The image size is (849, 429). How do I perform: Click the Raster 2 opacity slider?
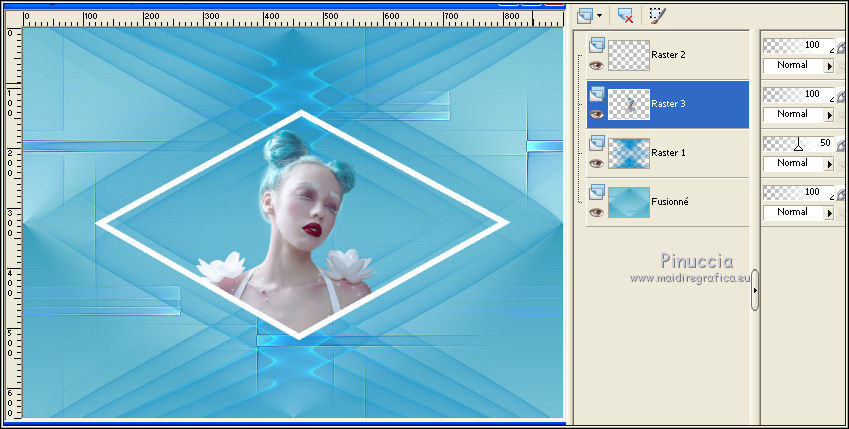799,46
